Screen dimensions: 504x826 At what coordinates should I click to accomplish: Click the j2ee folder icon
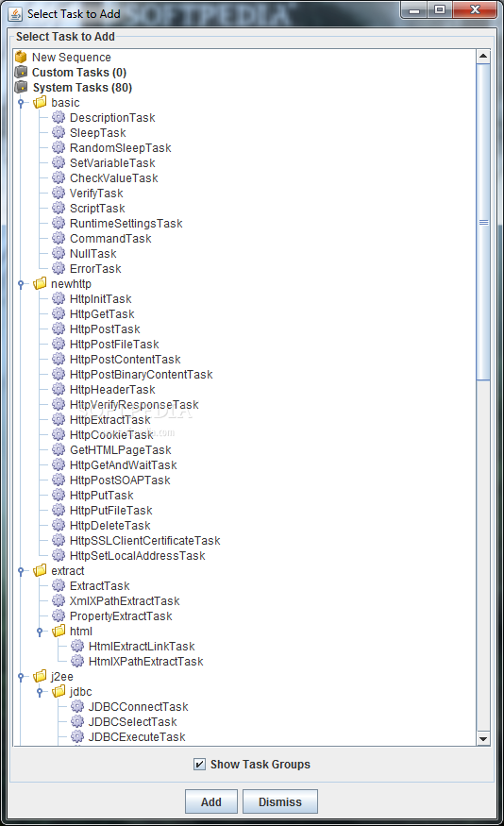point(40,677)
